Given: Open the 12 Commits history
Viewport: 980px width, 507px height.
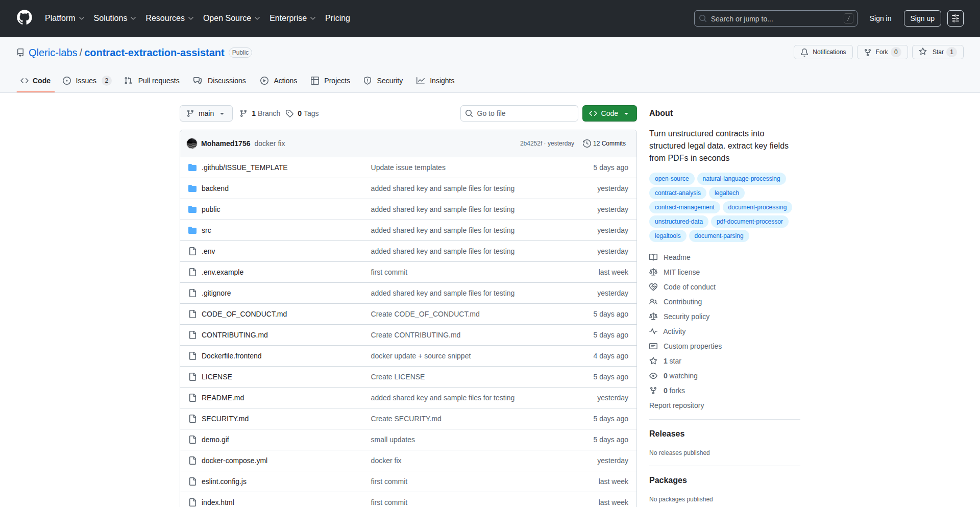Looking at the screenshot, I should 604,143.
